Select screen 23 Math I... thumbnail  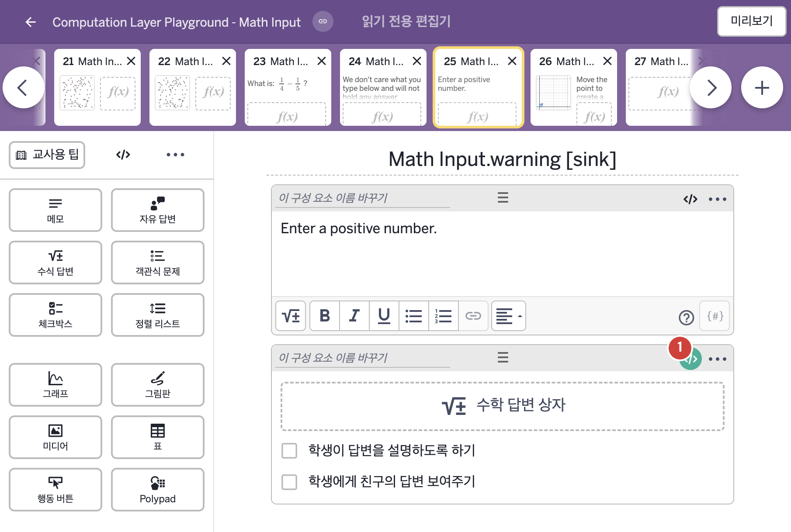(x=288, y=87)
